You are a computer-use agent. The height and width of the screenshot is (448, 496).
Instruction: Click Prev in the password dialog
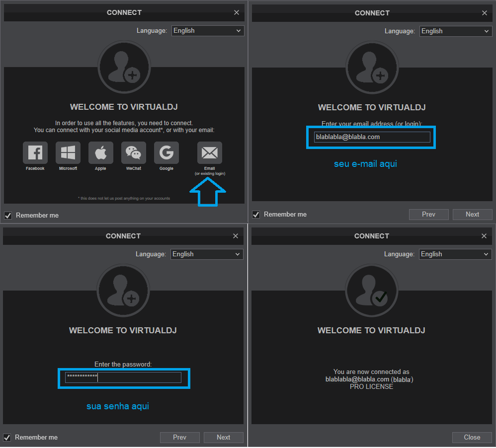point(180,437)
